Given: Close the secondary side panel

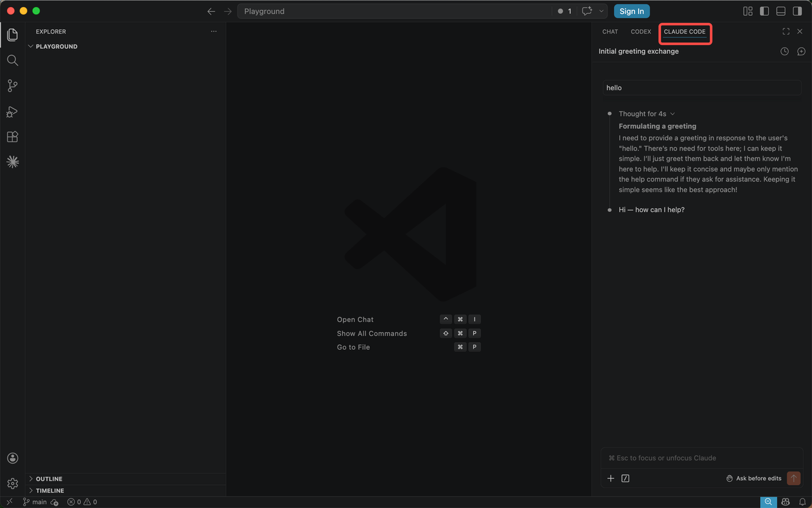Looking at the screenshot, I should coord(800,31).
